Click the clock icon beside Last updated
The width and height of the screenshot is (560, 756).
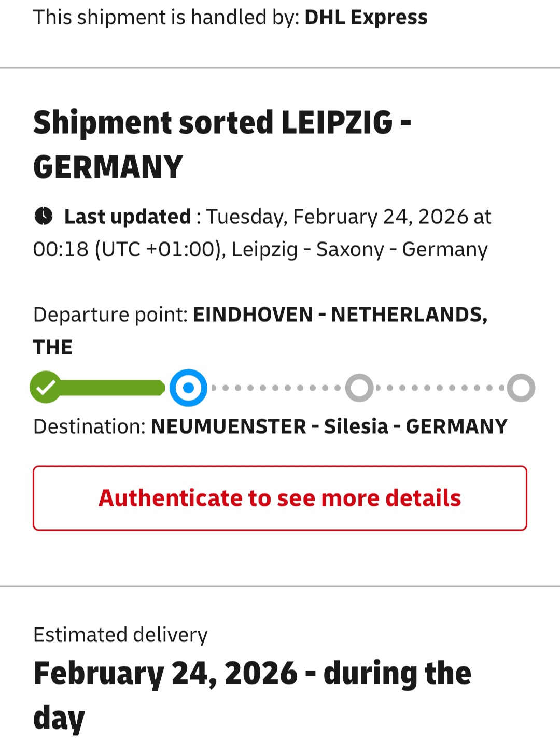(x=44, y=216)
